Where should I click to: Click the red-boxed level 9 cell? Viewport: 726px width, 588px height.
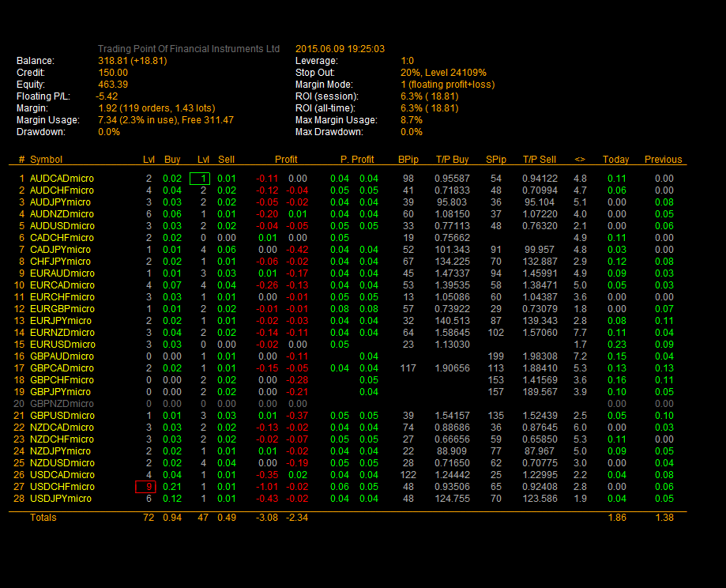tap(145, 487)
